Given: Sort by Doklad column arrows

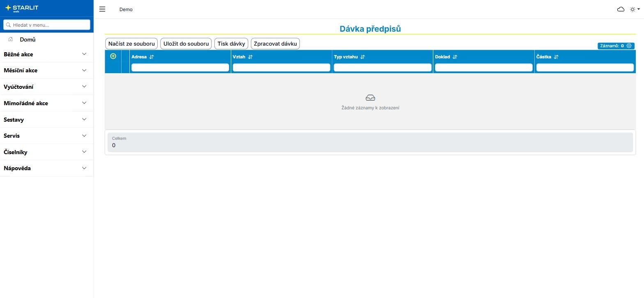Looking at the screenshot, I should coord(455,57).
